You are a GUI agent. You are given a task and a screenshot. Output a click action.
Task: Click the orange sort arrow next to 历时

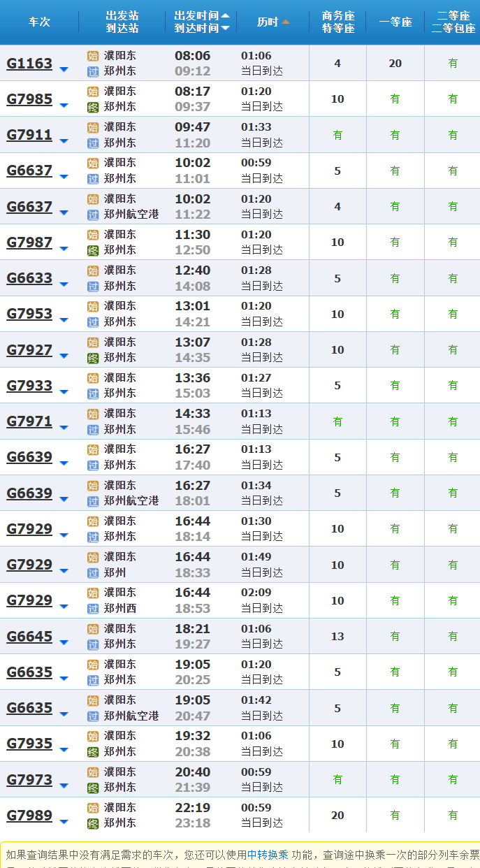click(285, 22)
